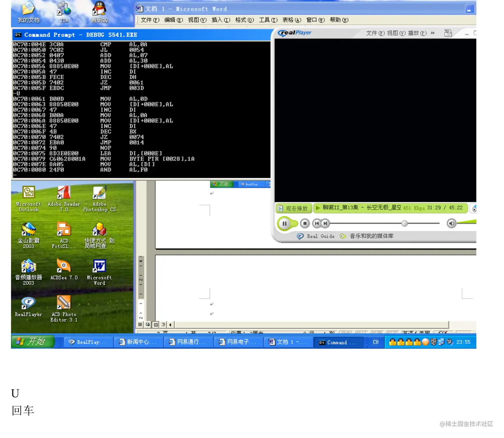The height and width of the screenshot is (438, 504).
Task: Switch to 网易电子 taskbar button
Action: 238,342
